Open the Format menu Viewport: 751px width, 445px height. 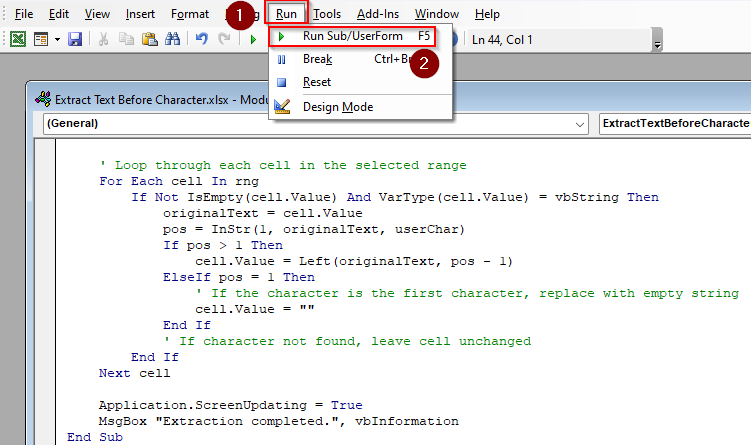coord(190,14)
